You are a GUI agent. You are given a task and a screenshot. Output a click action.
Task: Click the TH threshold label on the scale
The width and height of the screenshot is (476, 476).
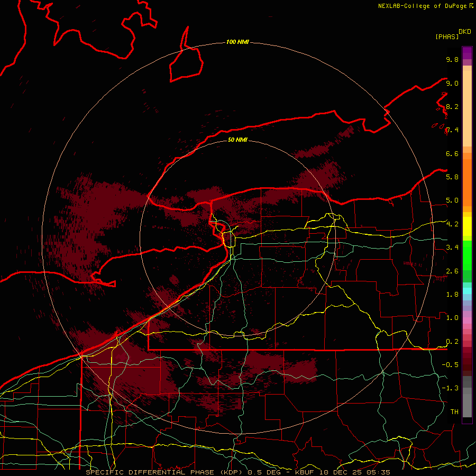click(454, 412)
